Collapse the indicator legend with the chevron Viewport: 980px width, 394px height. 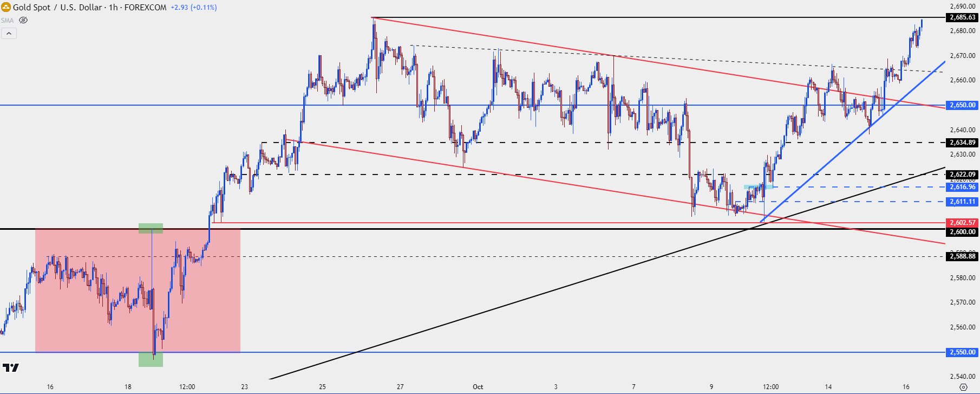click(9, 34)
